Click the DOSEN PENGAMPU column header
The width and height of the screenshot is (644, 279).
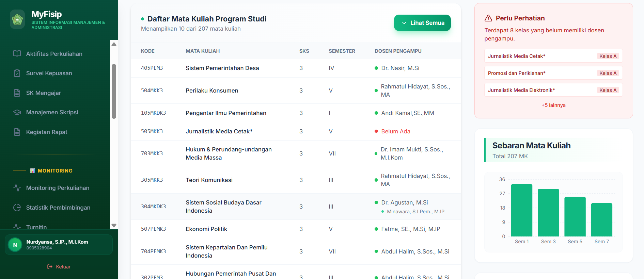(398, 51)
